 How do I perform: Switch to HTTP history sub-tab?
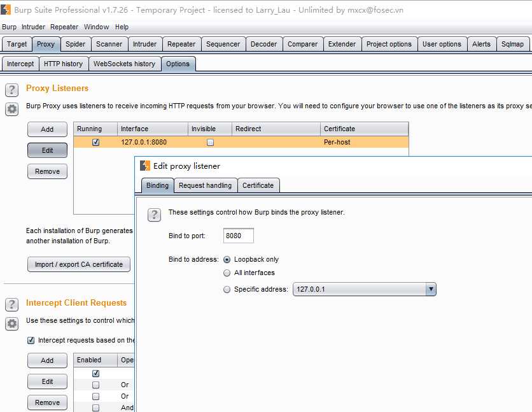(63, 64)
